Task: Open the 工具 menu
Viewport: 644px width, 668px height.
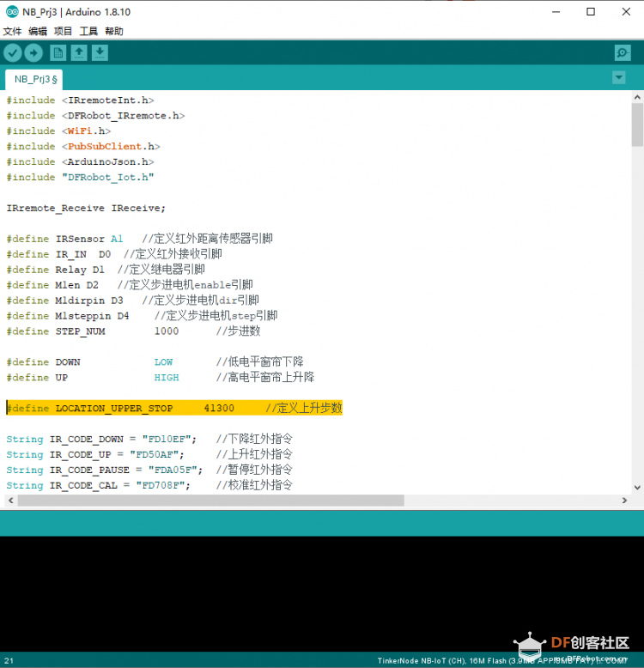Action: (88, 31)
